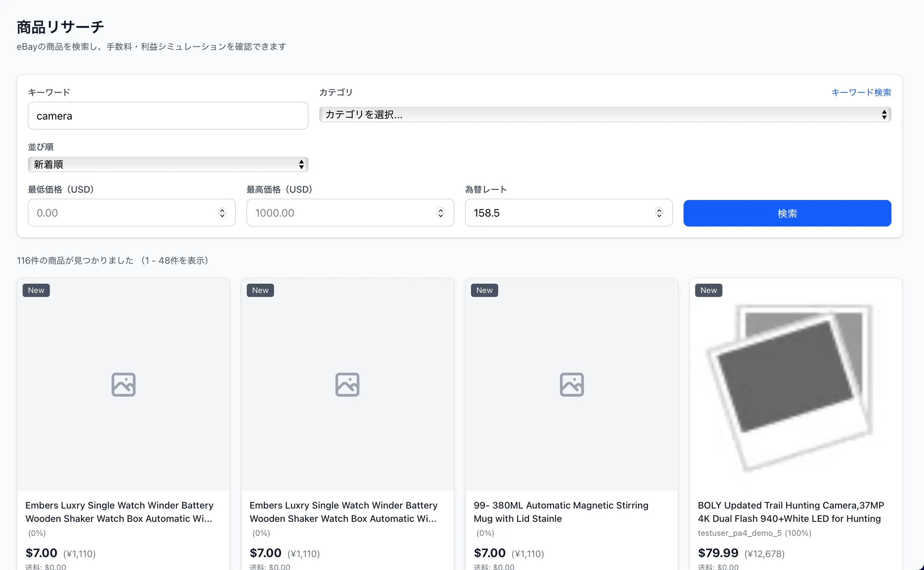The height and width of the screenshot is (570, 924).
Task: Click the image placeholder icon on the second Embers card
Action: pos(347,384)
